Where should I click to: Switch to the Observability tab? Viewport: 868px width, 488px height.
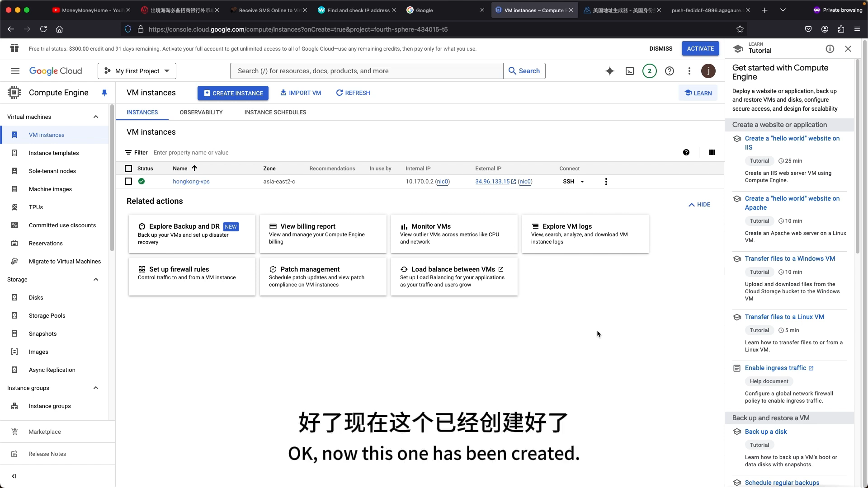tap(201, 113)
